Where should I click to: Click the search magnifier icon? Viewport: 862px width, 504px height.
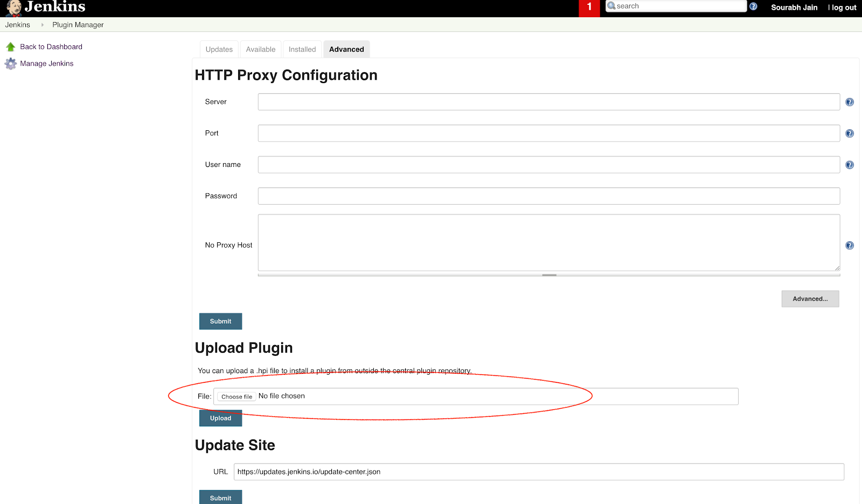pyautogui.click(x=611, y=6)
